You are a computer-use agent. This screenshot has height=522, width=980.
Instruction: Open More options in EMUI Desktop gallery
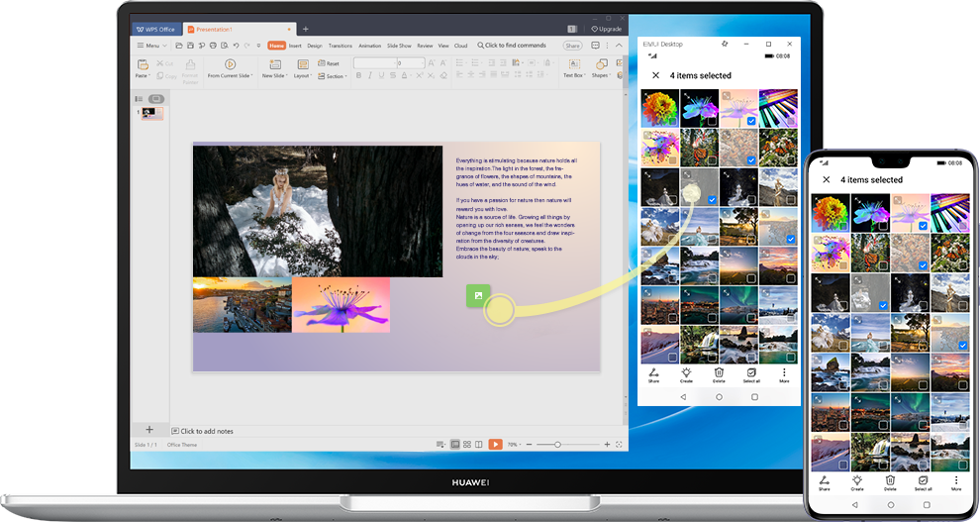pyautogui.click(x=784, y=374)
